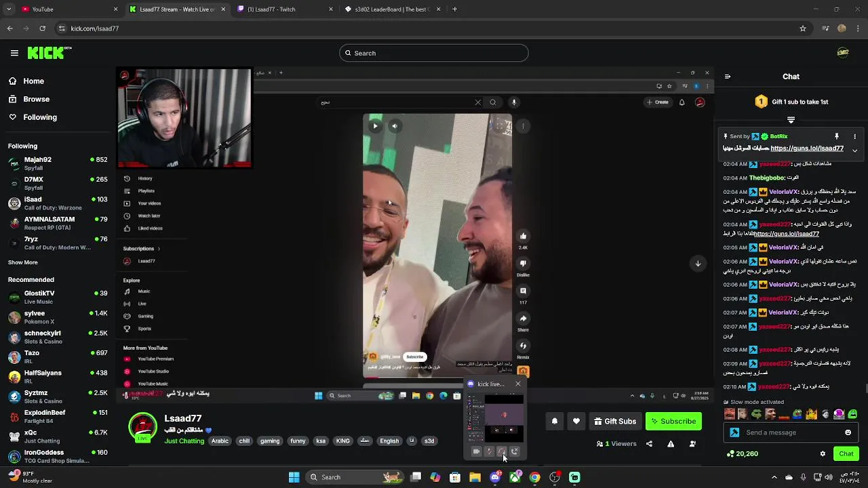
Task: Toggle deafen headphones in Discord popup
Action: pos(502,451)
